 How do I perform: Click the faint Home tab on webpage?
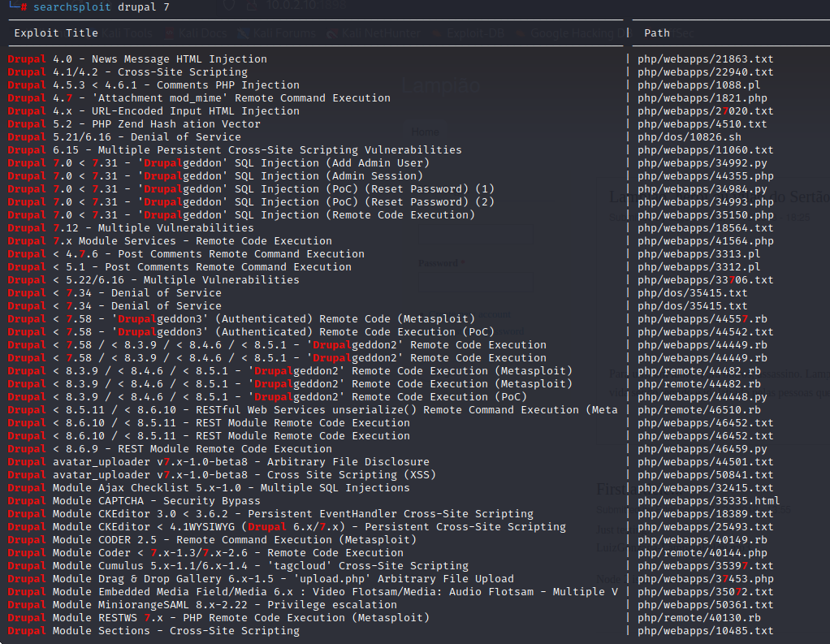pos(425,132)
